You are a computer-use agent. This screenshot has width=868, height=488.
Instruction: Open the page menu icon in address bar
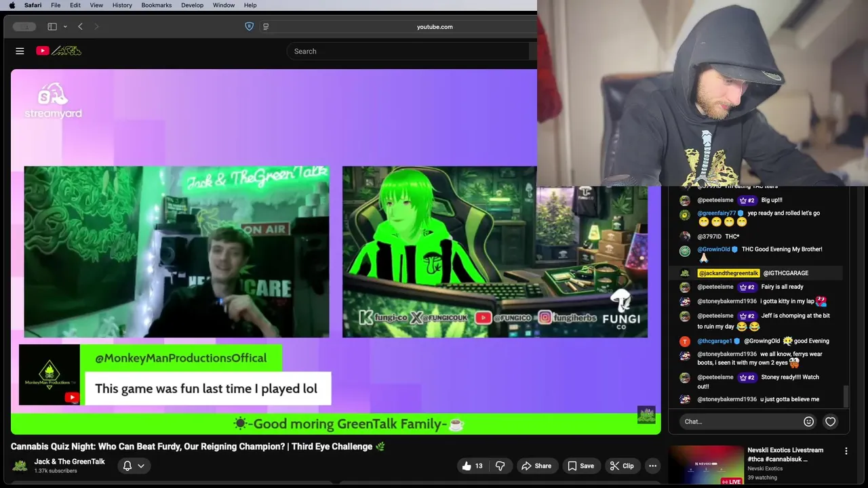point(266,26)
